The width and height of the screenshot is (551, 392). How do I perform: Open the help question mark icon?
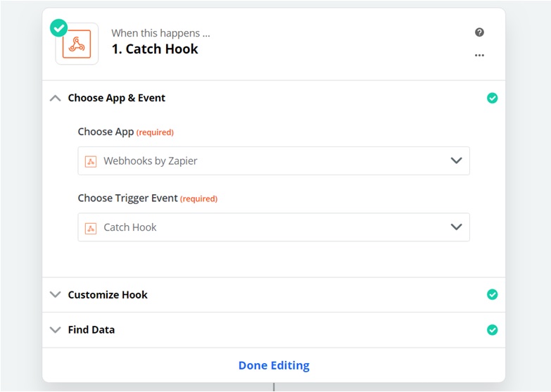(479, 32)
